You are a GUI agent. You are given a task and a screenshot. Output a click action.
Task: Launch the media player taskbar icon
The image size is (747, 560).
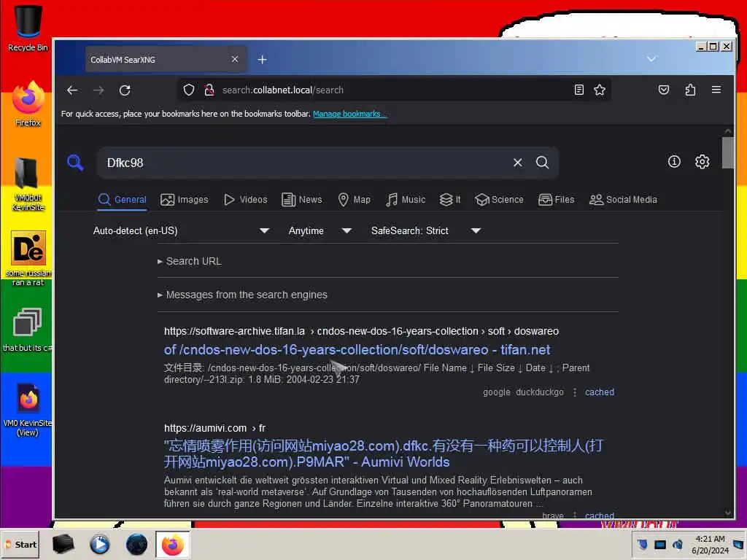coord(99,544)
